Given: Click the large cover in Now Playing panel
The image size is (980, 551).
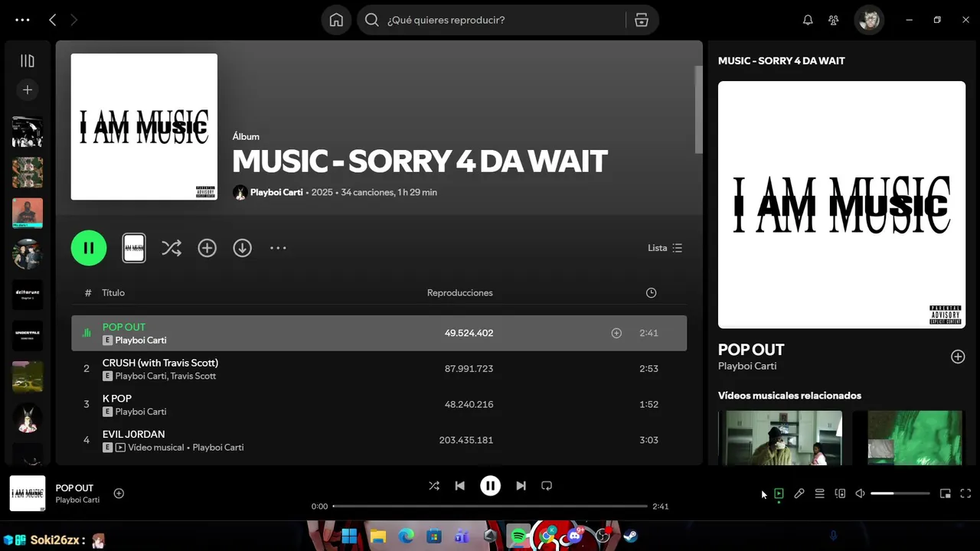Looking at the screenshot, I should point(841,204).
